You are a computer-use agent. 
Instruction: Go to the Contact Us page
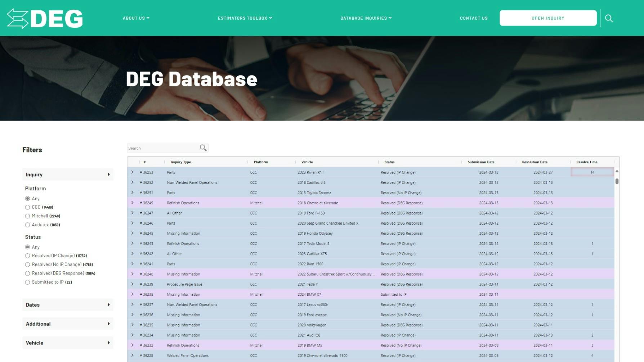pyautogui.click(x=473, y=18)
